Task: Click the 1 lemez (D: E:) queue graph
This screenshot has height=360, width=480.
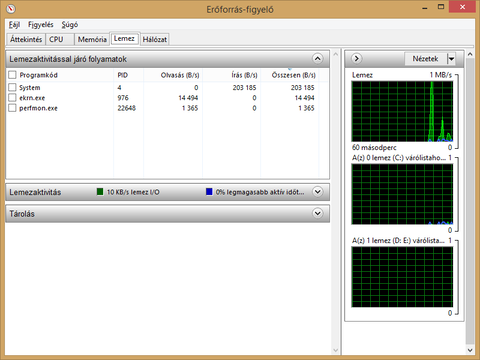Action: (402, 277)
